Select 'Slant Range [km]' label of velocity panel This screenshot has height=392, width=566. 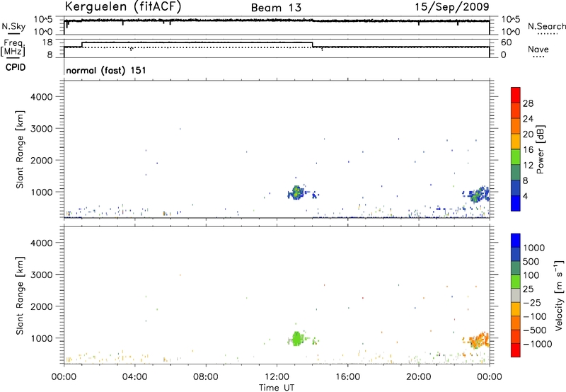[20, 296]
